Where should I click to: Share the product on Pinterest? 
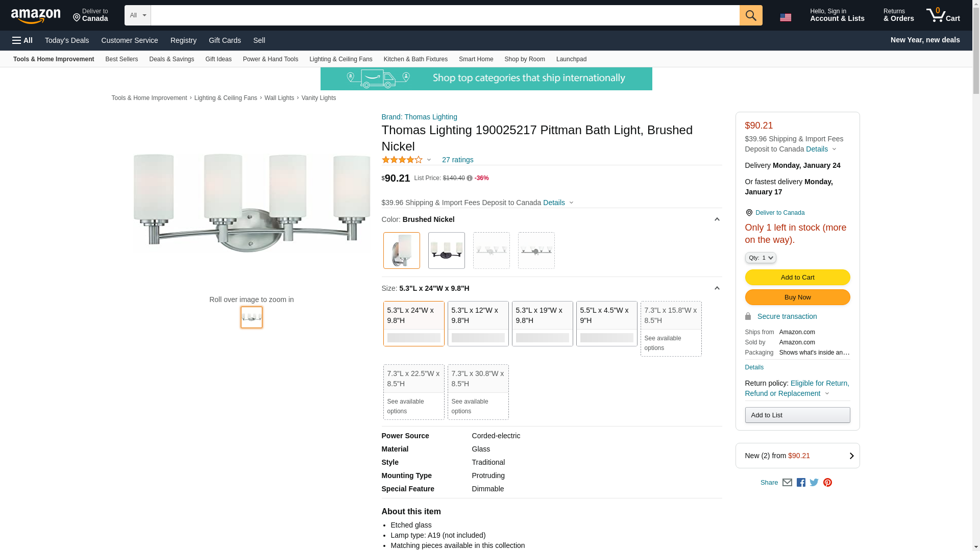[x=827, y=483]
